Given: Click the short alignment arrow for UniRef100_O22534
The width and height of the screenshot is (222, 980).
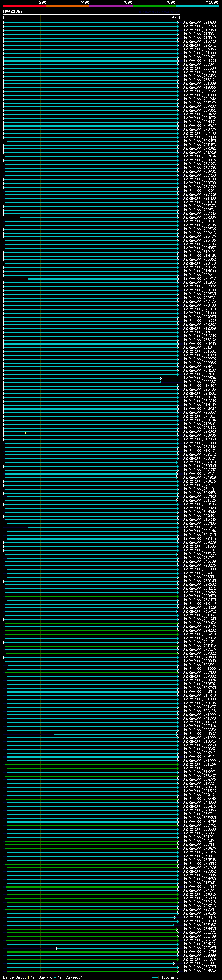Looking at the screenshot, I should [161, 378].
